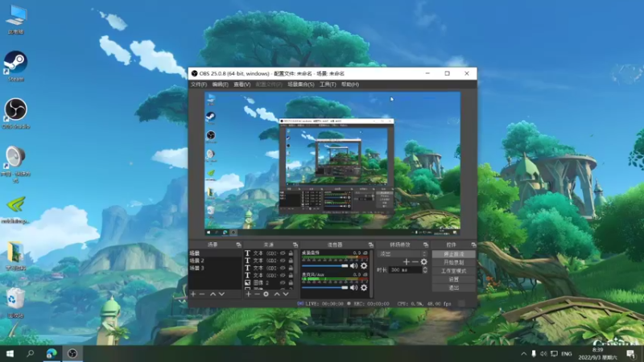
Task: Toggle visibility eye of third 文本 source
Action: pyautogui.click(x=283, y=268)
